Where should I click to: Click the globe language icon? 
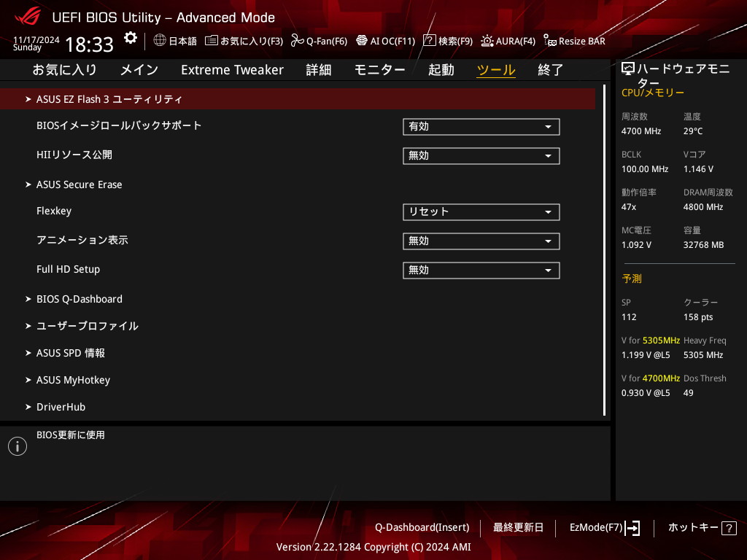160,41
